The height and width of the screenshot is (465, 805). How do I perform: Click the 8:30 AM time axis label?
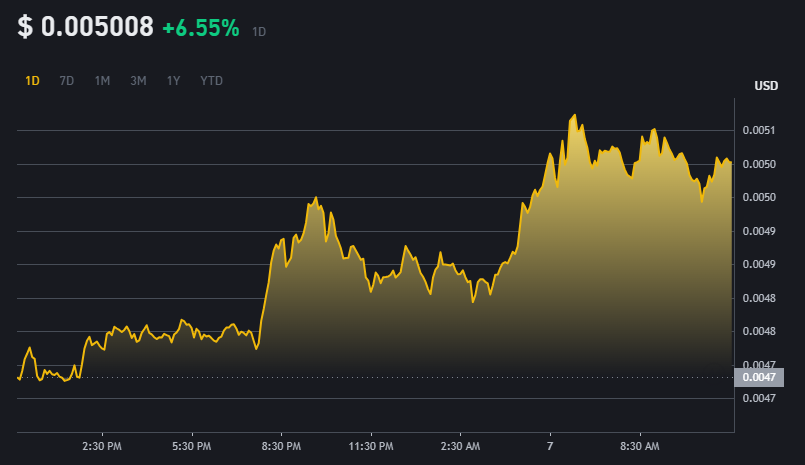pyautogui.click(x=640, y=446)
